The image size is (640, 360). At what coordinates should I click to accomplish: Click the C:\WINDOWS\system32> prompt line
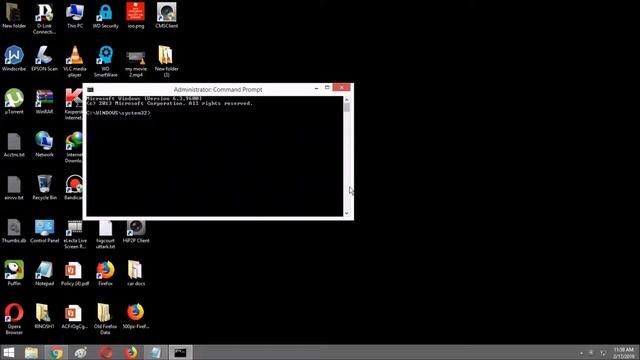118,113
